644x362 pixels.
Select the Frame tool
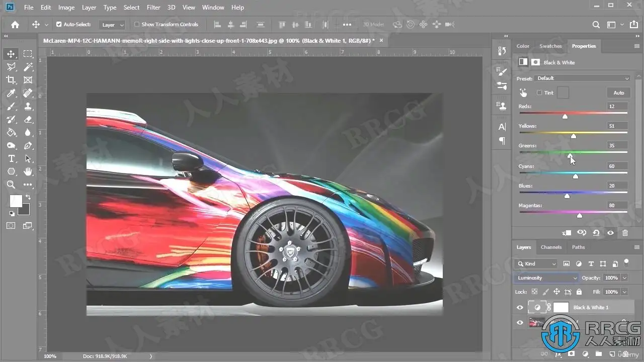point(28,80)
